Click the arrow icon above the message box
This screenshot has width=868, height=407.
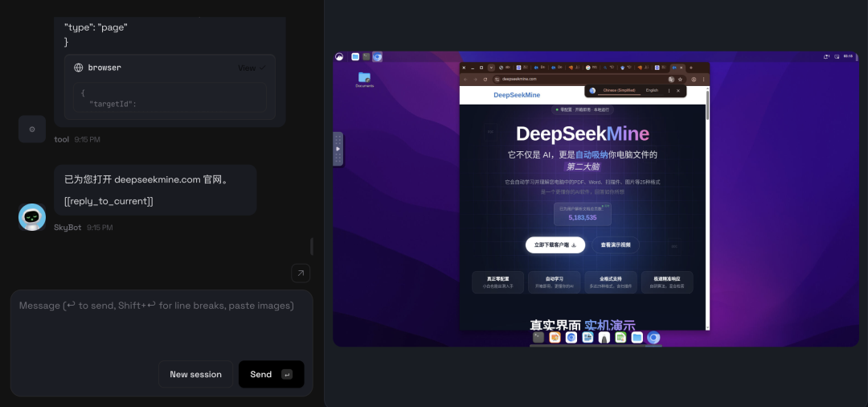coord(301,273)
